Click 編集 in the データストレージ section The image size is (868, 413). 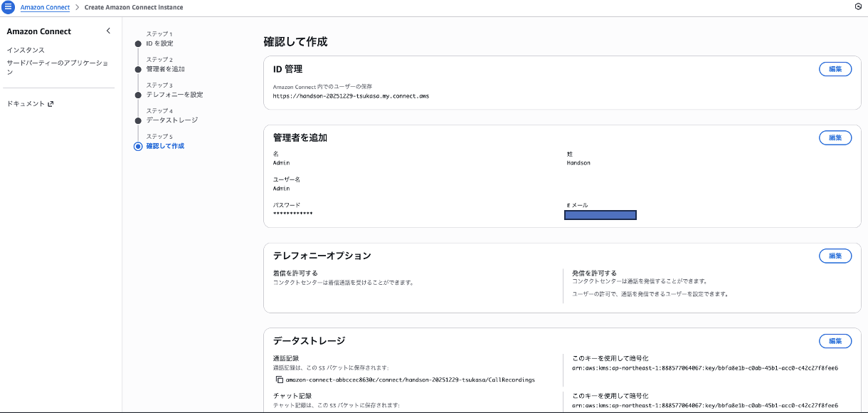pos(835,341)
